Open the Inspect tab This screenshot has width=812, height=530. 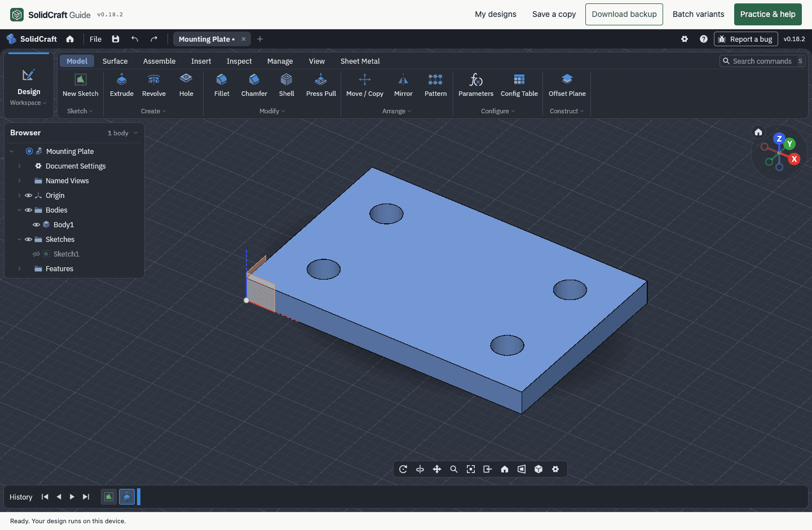coord(239,61)
